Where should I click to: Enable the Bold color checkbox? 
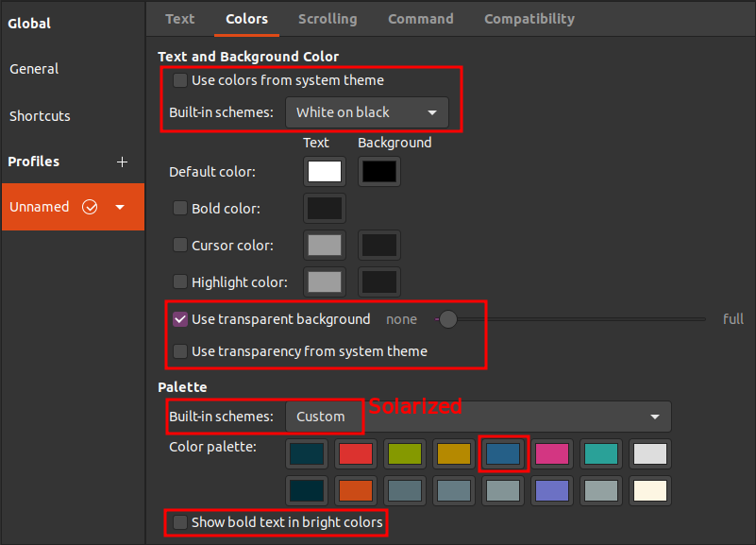pyautogui.click(x=180, y=209)
